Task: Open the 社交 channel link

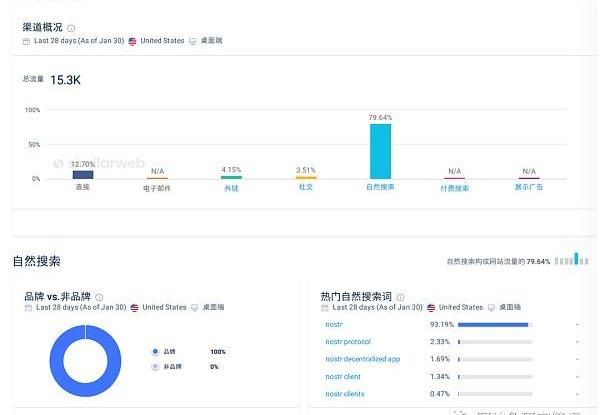Action: 306,187
